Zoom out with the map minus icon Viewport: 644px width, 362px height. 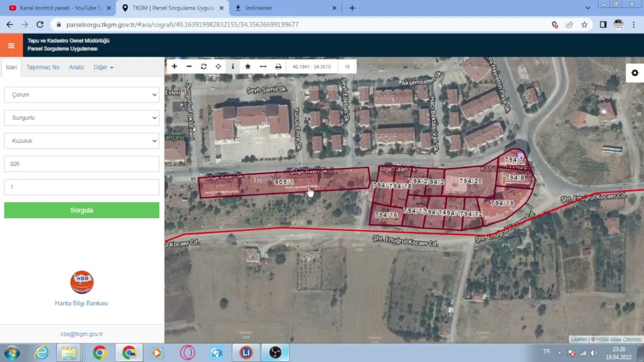pyautogui.click(x=189, y=66)
